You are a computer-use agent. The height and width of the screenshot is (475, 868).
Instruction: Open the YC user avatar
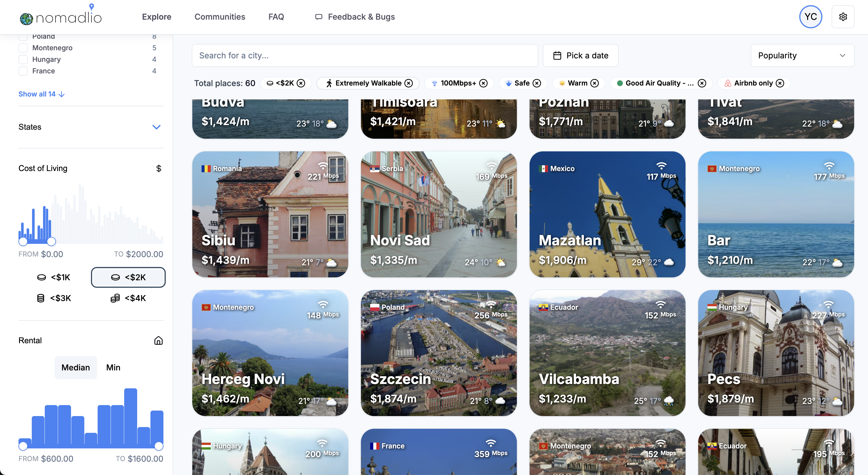(x=810, y=17)
